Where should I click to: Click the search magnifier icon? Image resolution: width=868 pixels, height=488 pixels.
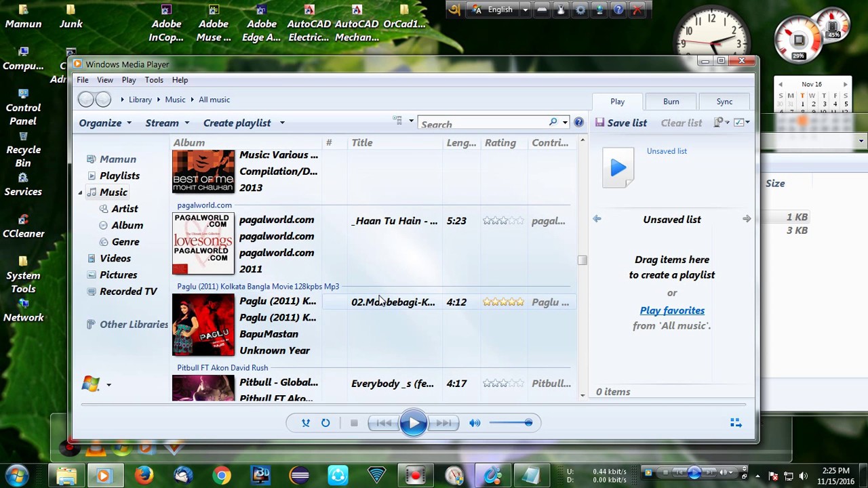[x=553, y=122]
